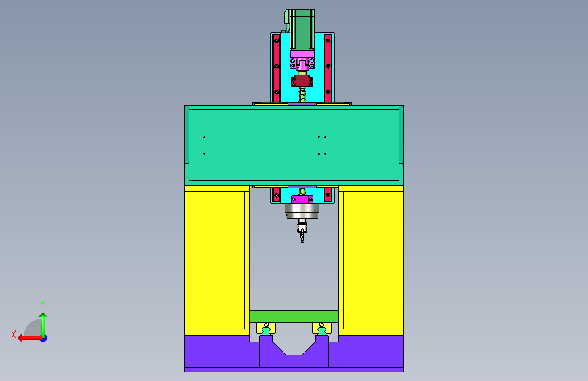Image resolution: width=588 pixels, height=381 pixels.
Task: Select the left guide carriage under the worktable
Action: click(x=267, y=329)
